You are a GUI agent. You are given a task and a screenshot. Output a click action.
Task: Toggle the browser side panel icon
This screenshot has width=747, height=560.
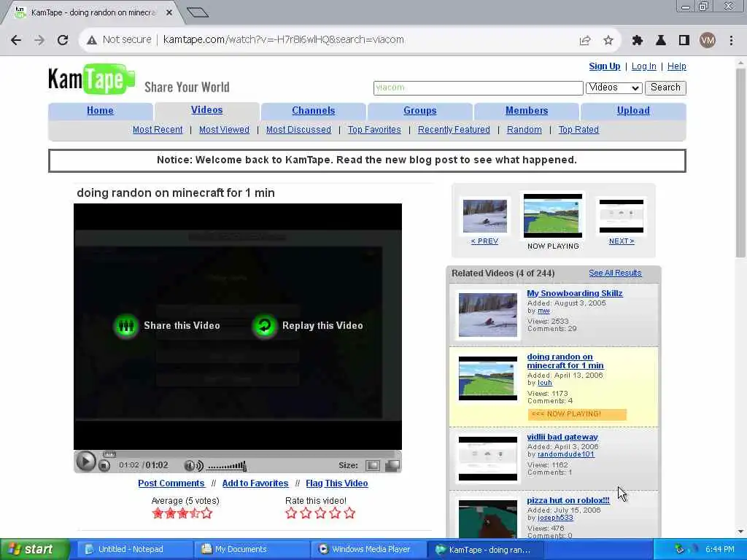coord(684,41)
